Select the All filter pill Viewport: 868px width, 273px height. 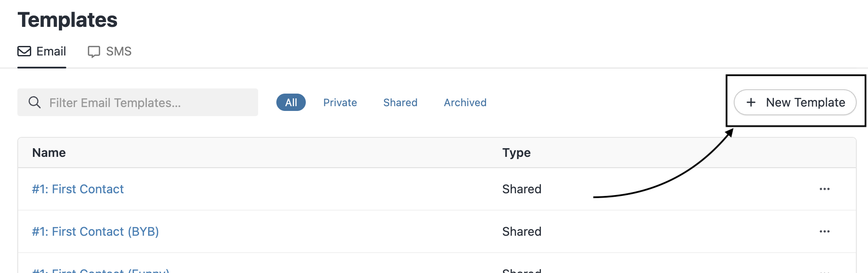pyautogui.click(x=291, y=103)
